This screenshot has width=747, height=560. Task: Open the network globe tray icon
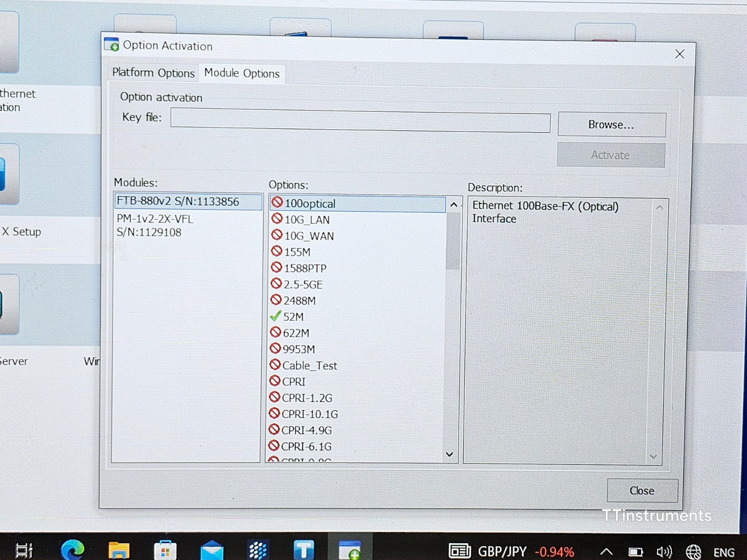point(693,552)
